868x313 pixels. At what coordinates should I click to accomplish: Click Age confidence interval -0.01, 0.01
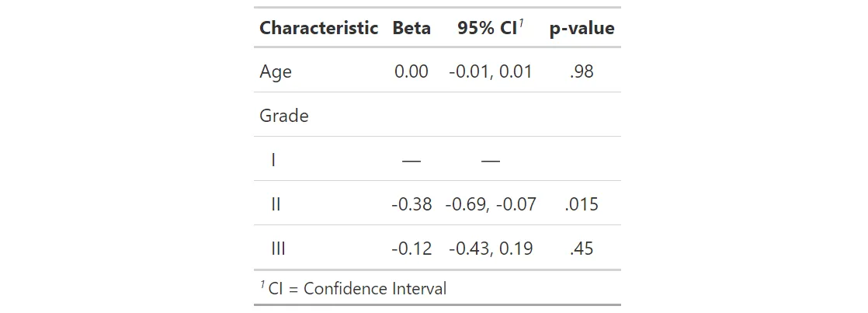tap(490, 72)
